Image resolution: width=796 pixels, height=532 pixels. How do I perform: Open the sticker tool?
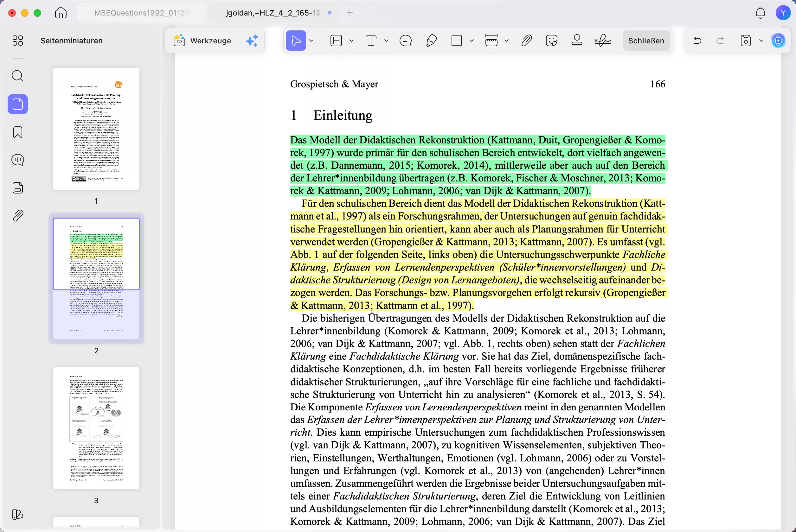[x=551, y=41]
